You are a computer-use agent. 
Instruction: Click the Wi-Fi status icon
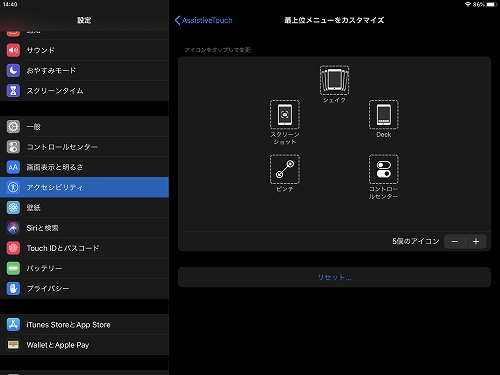(x=468, y=4)
